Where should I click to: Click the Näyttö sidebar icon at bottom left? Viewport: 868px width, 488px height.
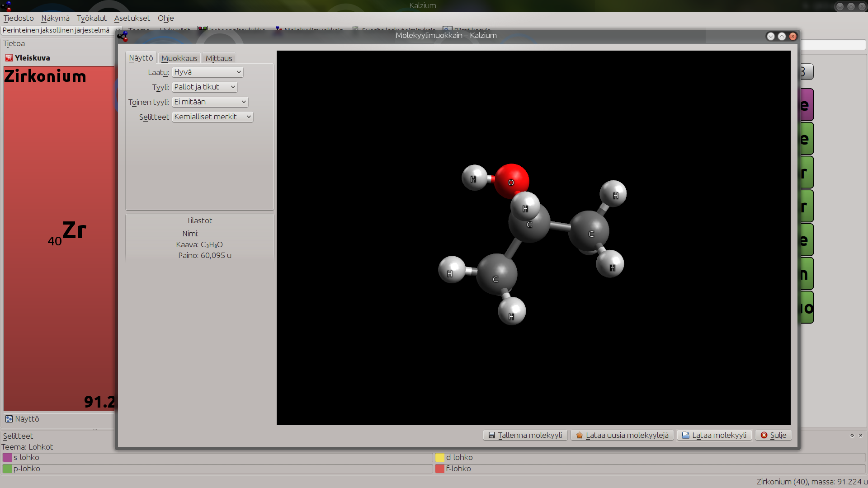point(9,419)
